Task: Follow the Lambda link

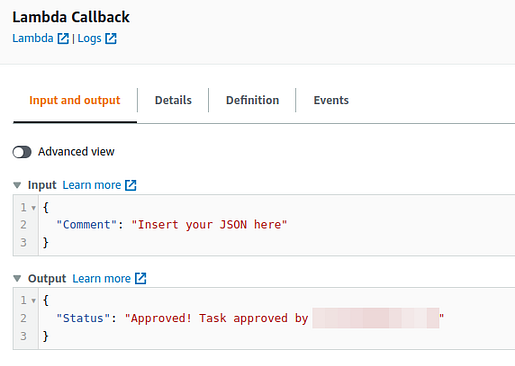Action: (x=33, y=38)
